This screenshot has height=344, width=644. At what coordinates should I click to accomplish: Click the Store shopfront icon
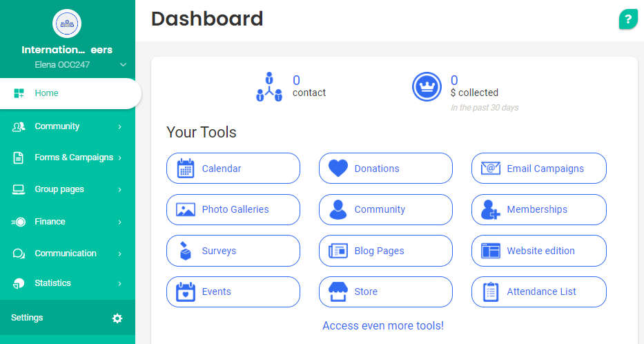(x=338, y=292)
